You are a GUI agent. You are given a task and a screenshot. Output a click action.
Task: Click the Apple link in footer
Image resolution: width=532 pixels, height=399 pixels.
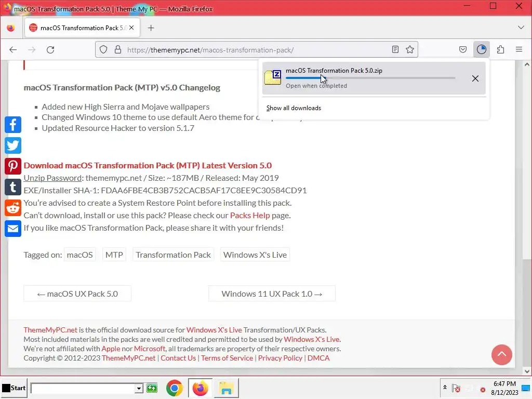point(111,349)
